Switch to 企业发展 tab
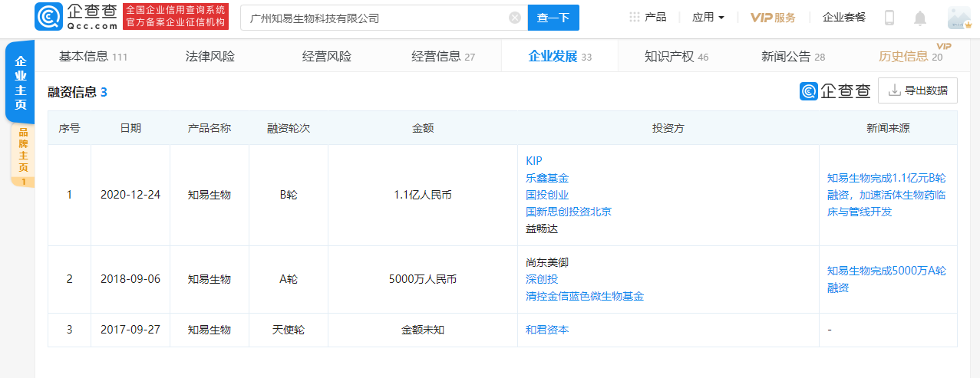980x378 pixels. tap(560, 56)
